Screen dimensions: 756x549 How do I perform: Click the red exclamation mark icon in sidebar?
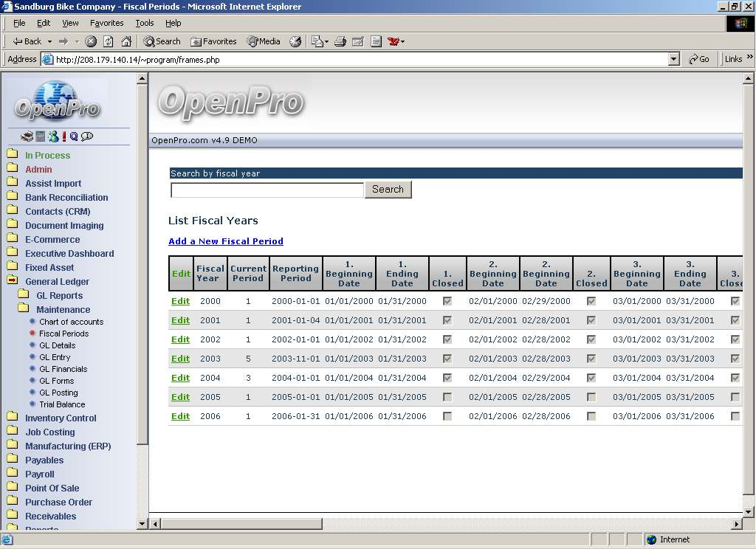tap(64, 137)
